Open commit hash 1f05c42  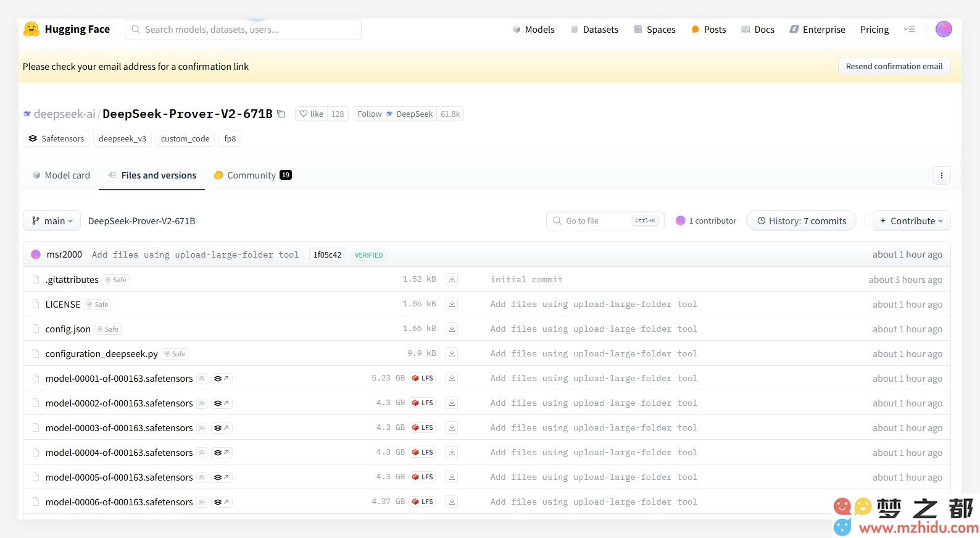point(327,254)
